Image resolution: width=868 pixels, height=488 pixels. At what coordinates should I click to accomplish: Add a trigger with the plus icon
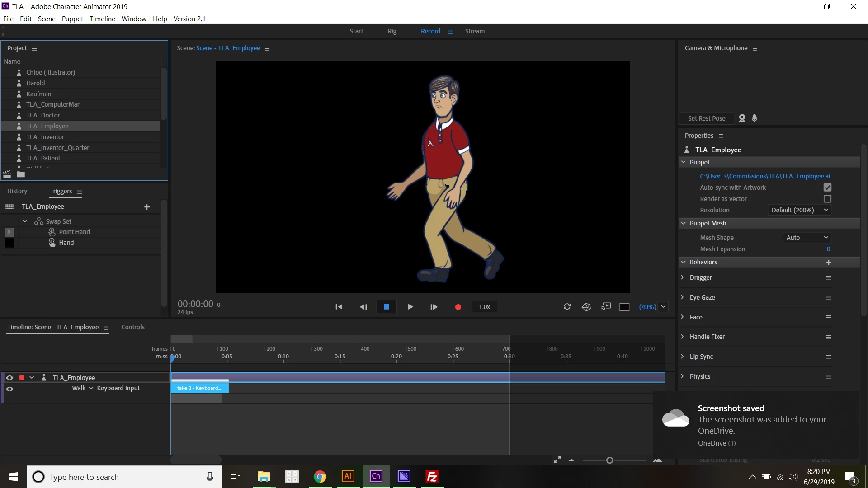147,207
